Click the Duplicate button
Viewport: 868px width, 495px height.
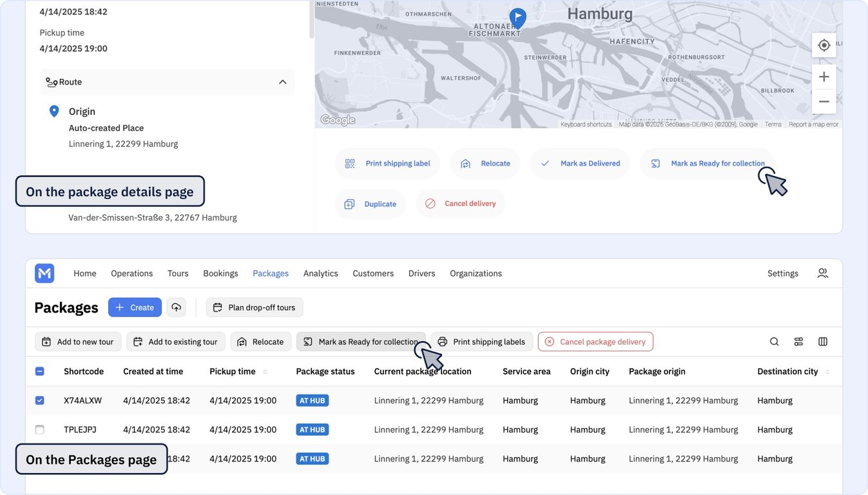click(371, 204)
